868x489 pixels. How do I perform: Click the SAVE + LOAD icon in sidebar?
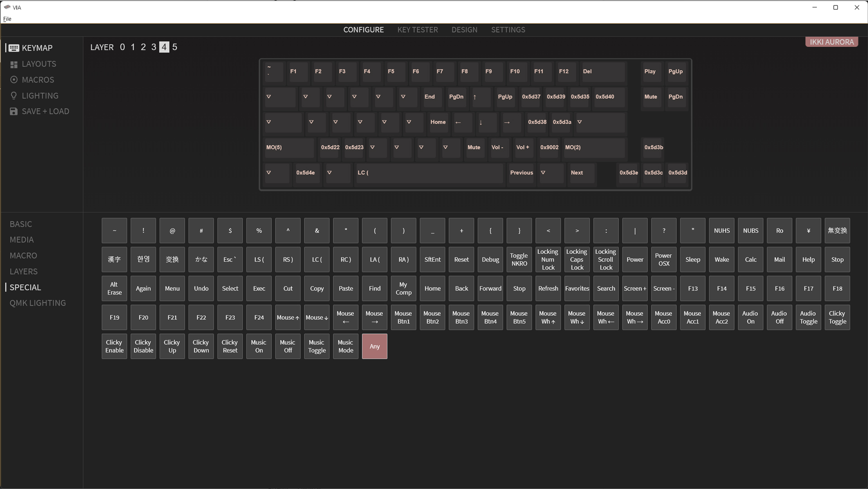[x=14, y=112]
